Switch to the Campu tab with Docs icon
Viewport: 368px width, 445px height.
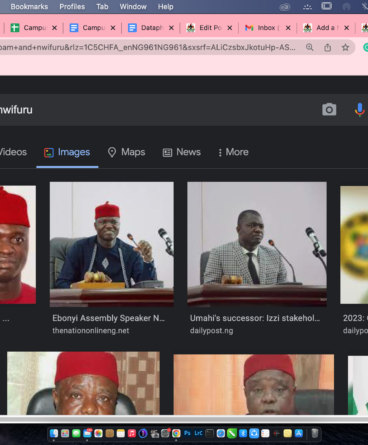click(x=92, y=28)
